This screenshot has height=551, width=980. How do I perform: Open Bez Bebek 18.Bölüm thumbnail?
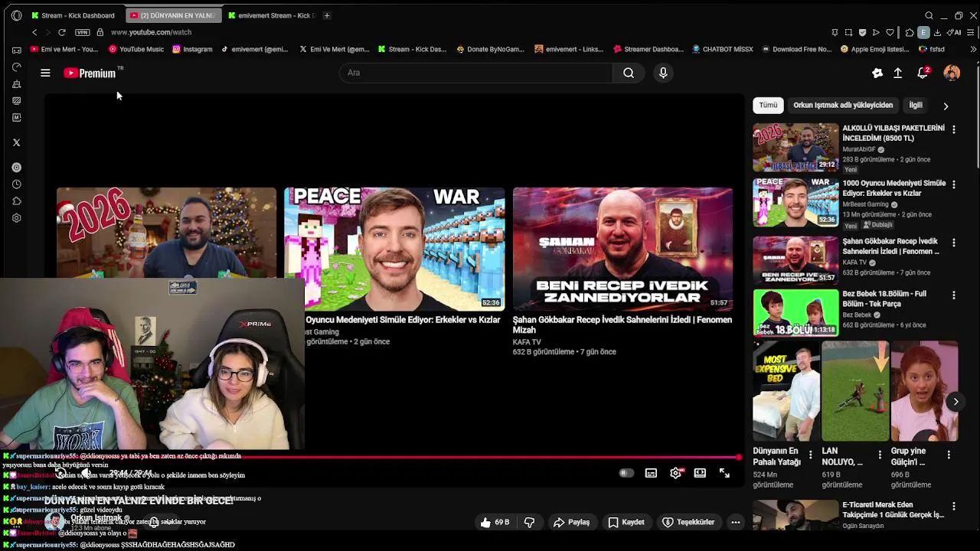coord(795,312)
